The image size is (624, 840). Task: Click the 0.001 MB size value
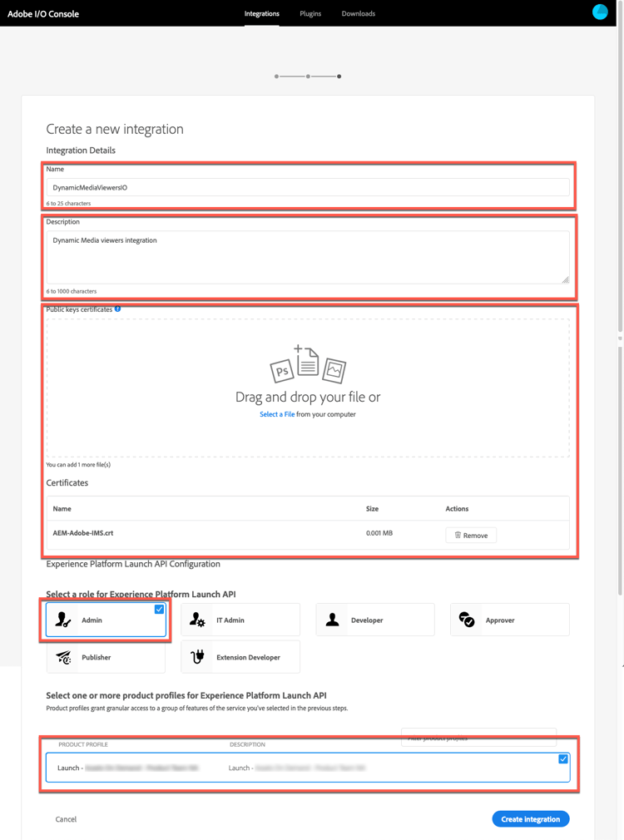[x=379, y=533]
